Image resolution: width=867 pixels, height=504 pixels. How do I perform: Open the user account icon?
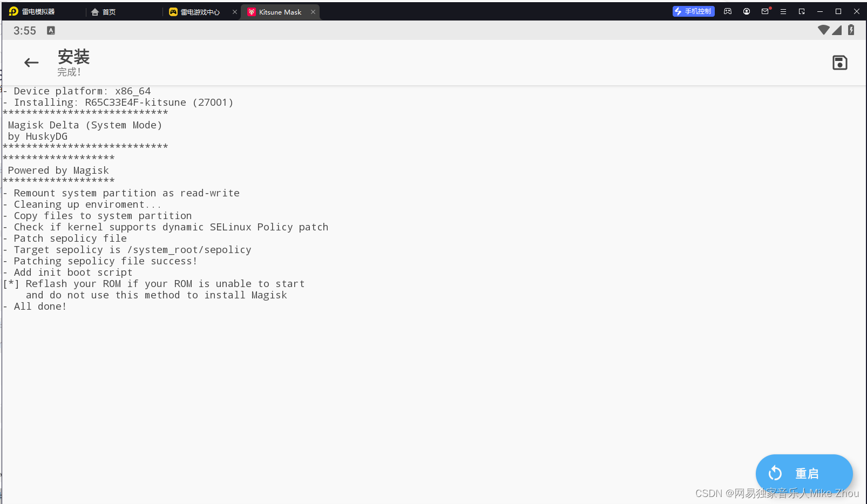(747, 11)
